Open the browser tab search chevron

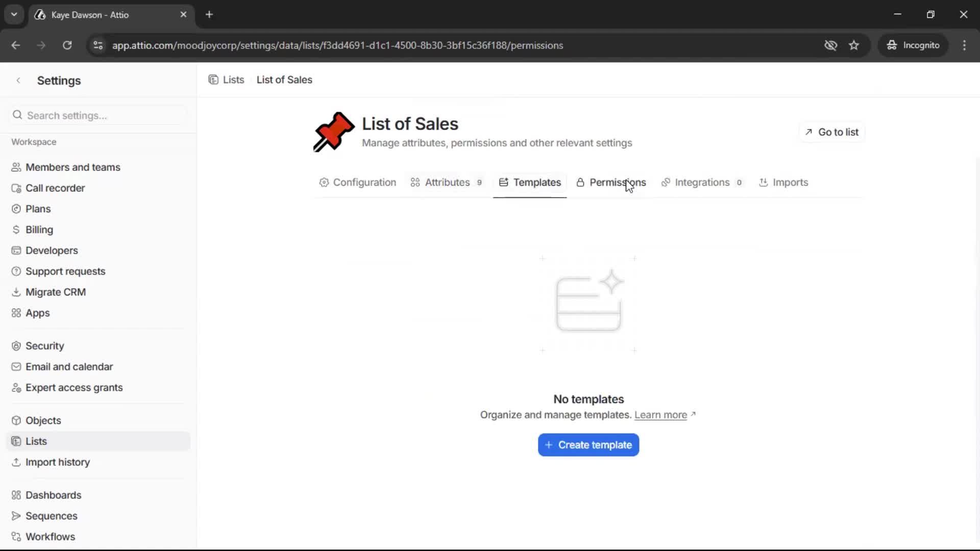pos(14,14)
